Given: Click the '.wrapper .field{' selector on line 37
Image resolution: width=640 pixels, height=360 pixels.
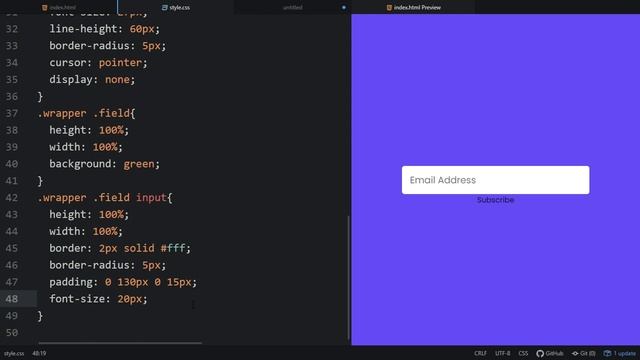Looking at the screenshot, I should 86,113.
